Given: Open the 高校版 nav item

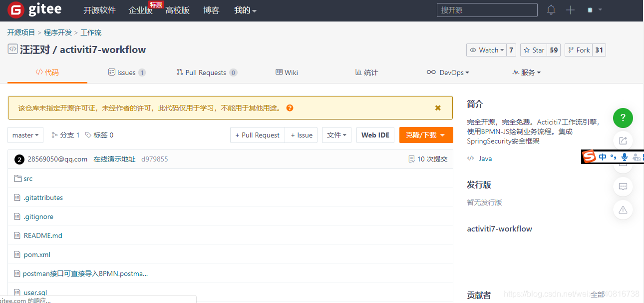Looking at the screenshot, I should (x=177, y=10).
